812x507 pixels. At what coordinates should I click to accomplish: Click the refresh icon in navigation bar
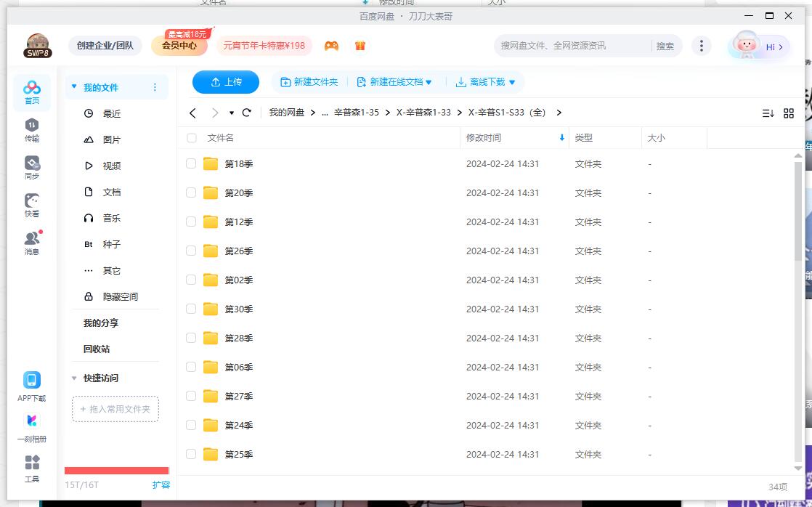[247, 113]
